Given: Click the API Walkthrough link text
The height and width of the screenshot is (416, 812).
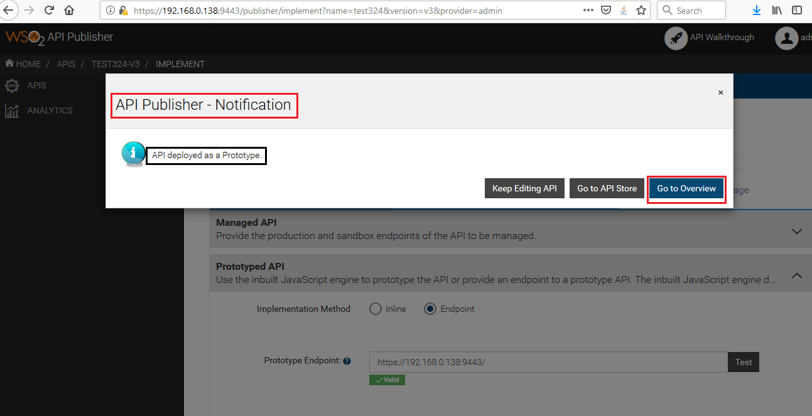Looking at the screenshot, I should tap(722, 37).
